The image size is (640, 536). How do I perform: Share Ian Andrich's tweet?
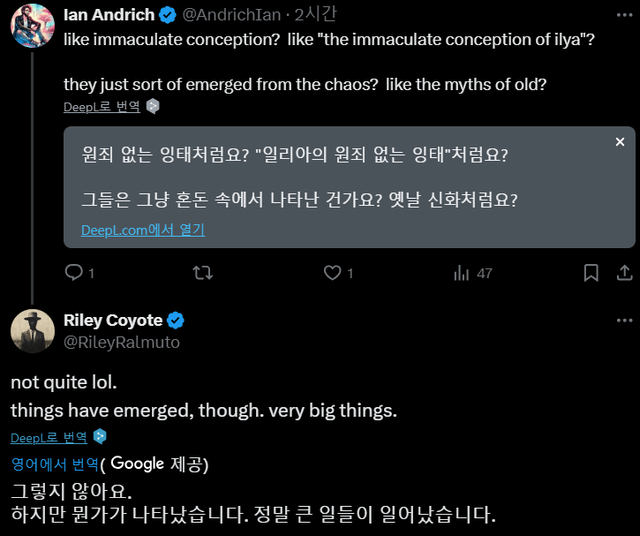click(622, 272)
